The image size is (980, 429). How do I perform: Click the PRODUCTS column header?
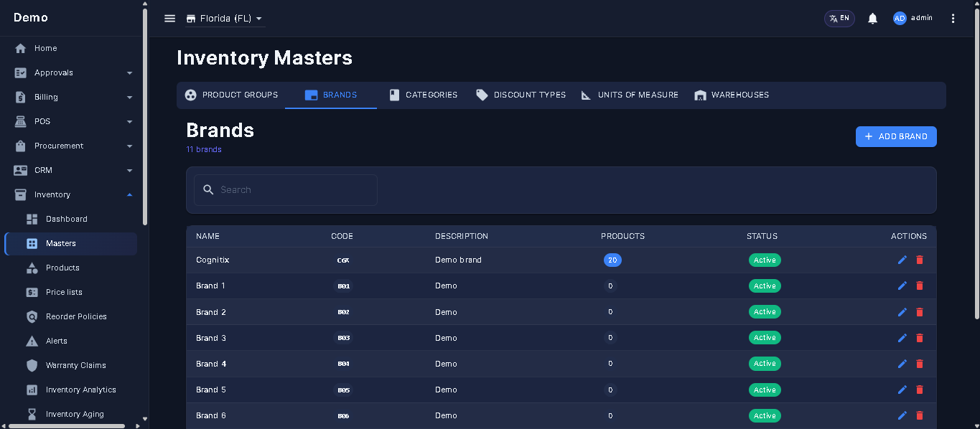(622, 236)
